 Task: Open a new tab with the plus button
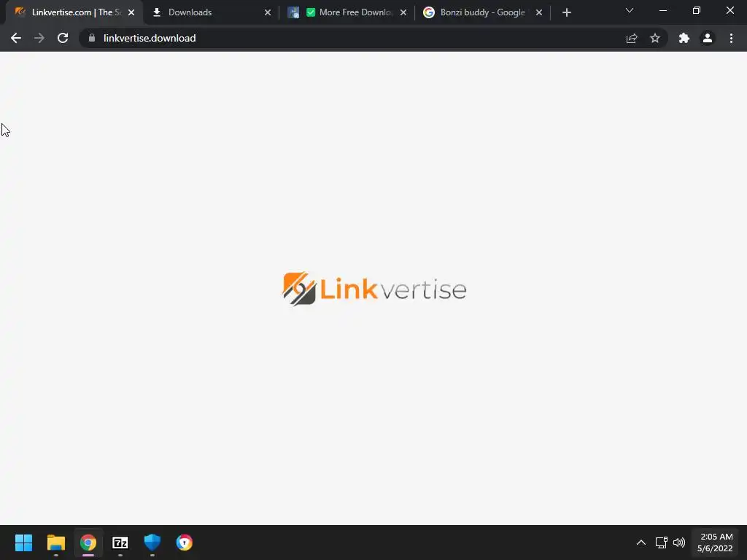coord(566,12)
